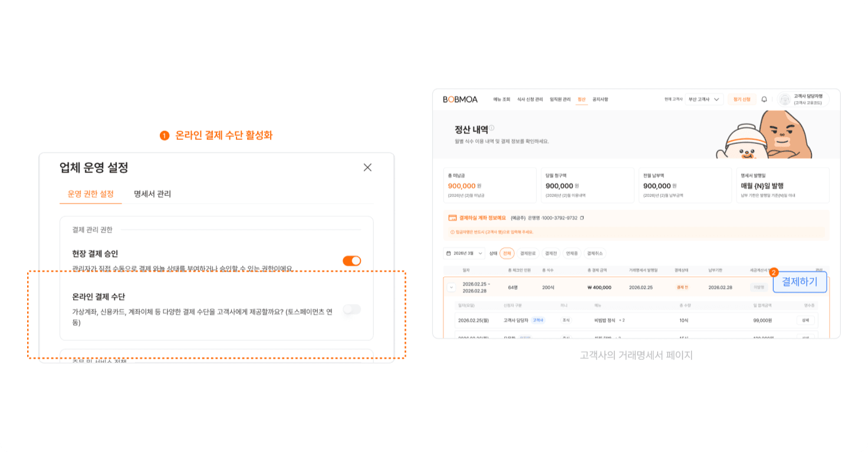
Task: Click the 결제 전 status badge
Action: coord(682,287)
